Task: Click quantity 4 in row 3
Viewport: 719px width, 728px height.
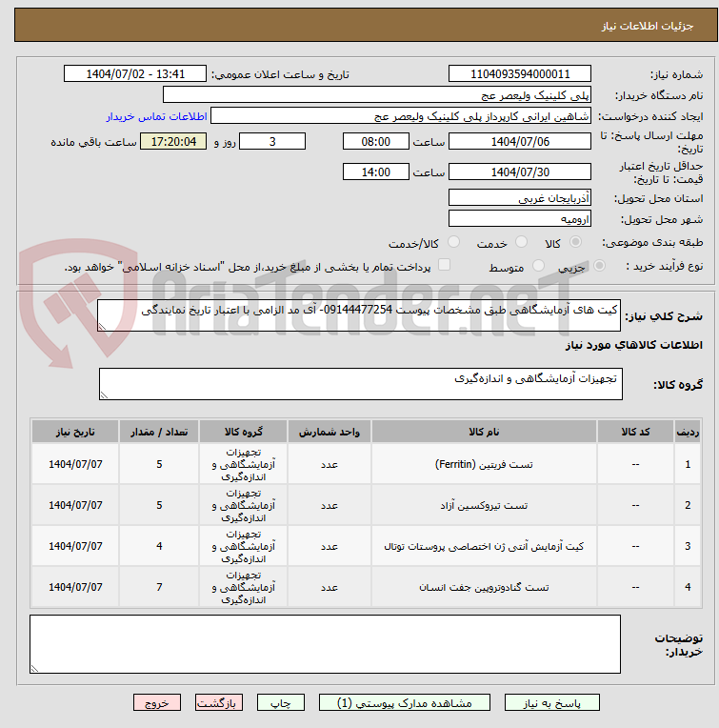Action: (159, 546)
